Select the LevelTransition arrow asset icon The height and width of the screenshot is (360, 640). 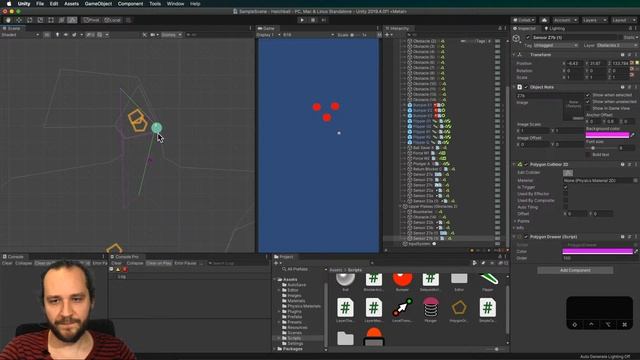point(402,307)
